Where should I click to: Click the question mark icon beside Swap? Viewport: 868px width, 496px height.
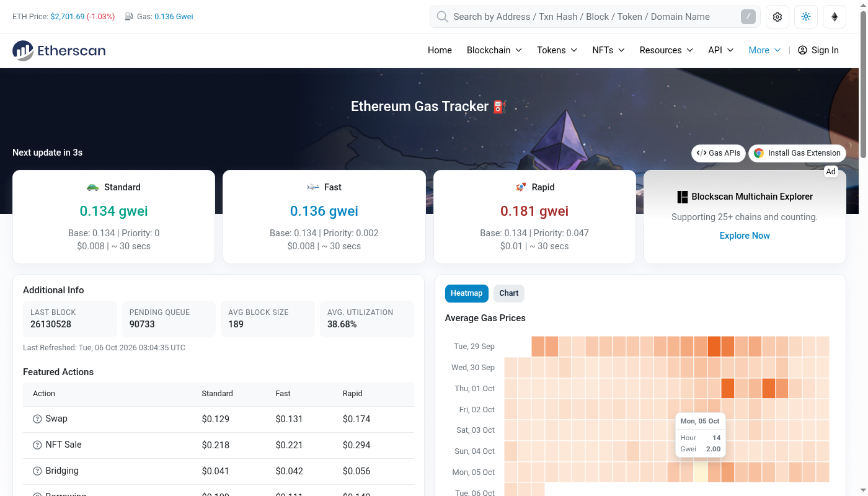point(37,419)
